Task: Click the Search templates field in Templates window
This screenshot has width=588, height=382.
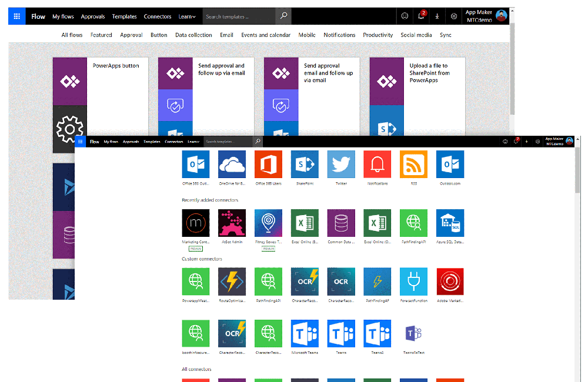Action: tap(239, 16)
